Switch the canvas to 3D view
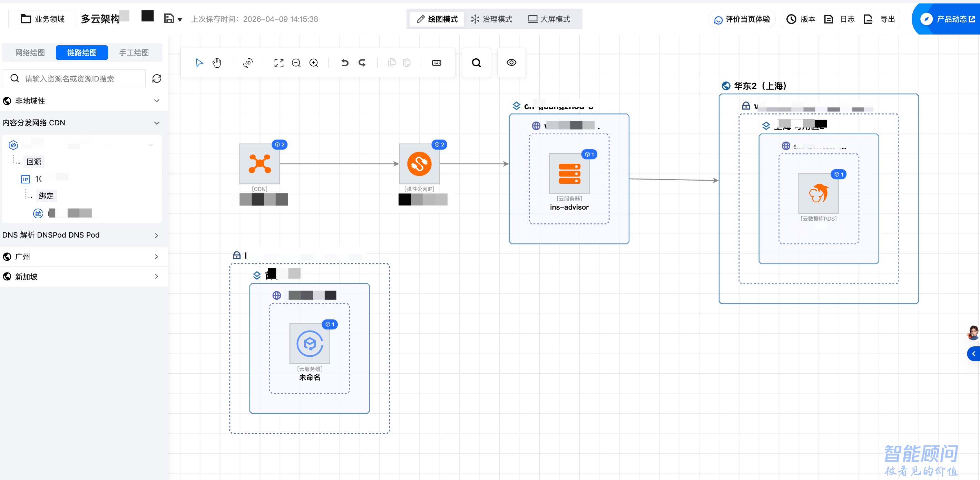This screenshot has width=980, height=480. [247, 63]
